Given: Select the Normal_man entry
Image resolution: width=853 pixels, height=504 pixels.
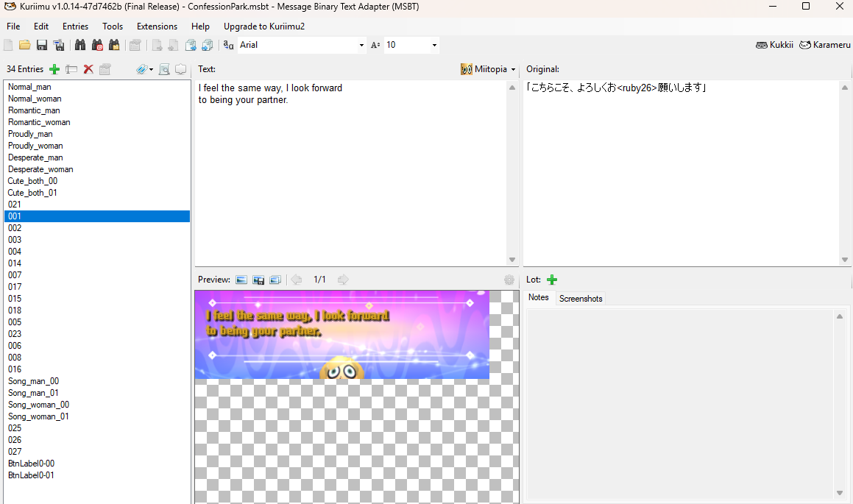Looking at the screenshot, I should point(97,87).
